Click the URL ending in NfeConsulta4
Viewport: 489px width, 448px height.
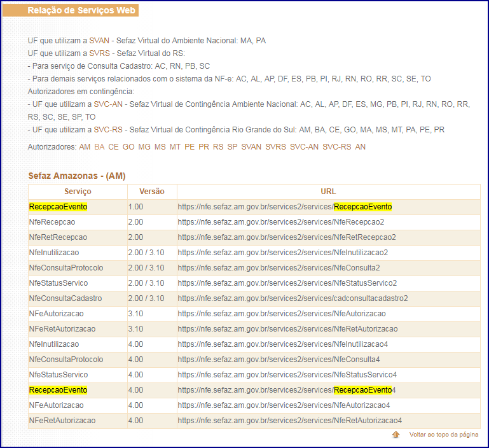pos(279,360)
